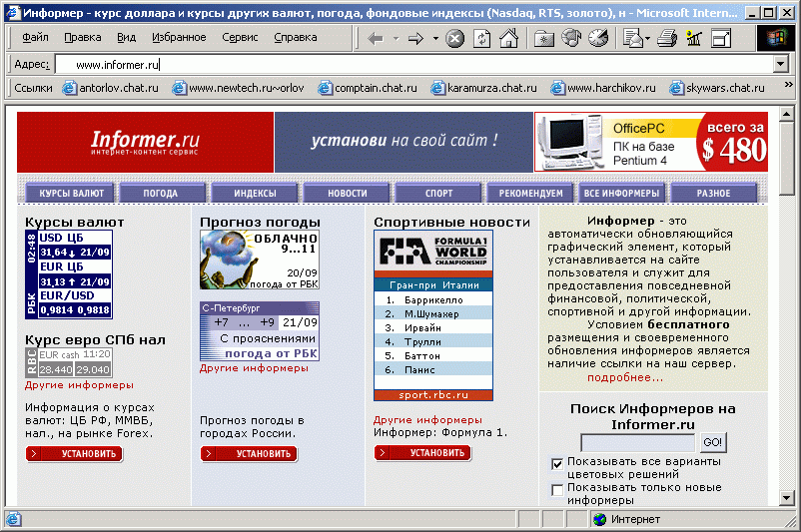This screenshot has height=532, width=801.
Task: Click Другие информеры under sport news
Action: pyautogui.click(x=427, y=419)
